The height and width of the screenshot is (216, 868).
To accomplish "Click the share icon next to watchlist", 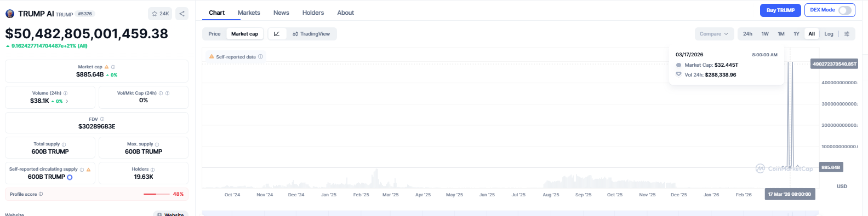I will (182, 14).
